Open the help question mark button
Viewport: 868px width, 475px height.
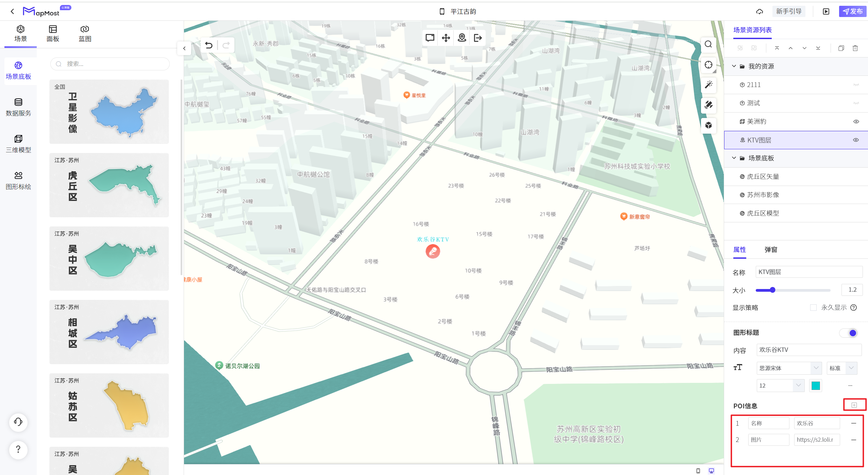click(18, 449)
